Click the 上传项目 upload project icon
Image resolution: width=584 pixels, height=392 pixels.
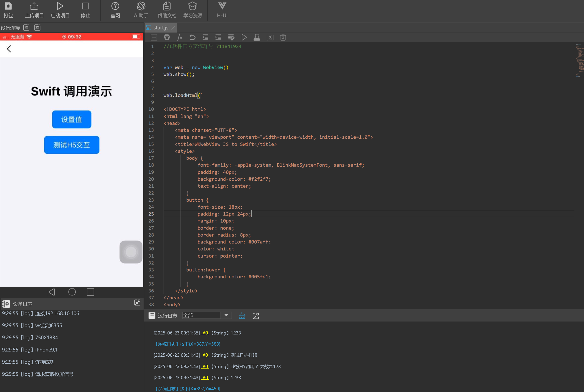[34, 10]
